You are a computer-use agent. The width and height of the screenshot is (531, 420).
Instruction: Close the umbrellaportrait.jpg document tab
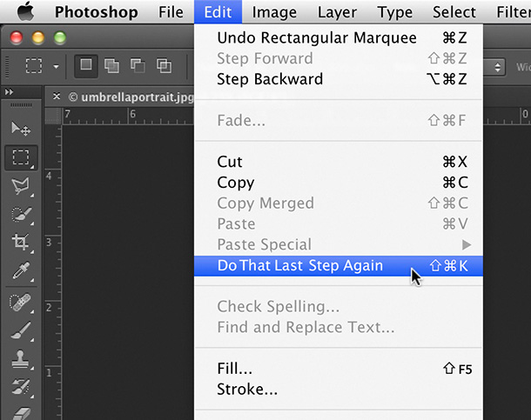[57, 97]
